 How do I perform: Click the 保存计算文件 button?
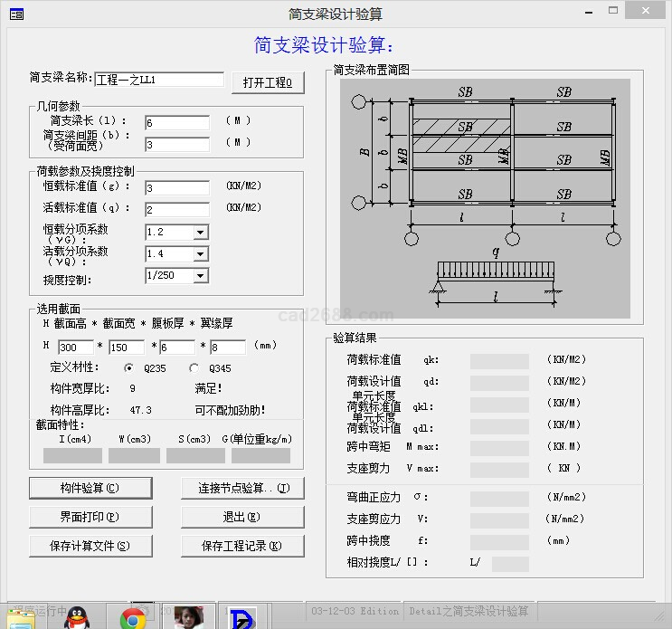pos(89,547)
